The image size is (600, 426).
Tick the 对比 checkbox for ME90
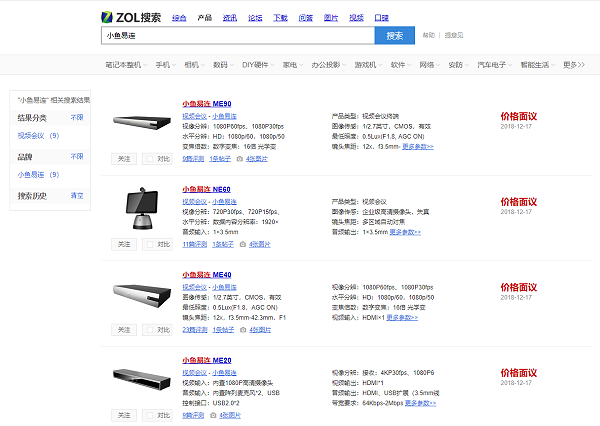[150, 159]
